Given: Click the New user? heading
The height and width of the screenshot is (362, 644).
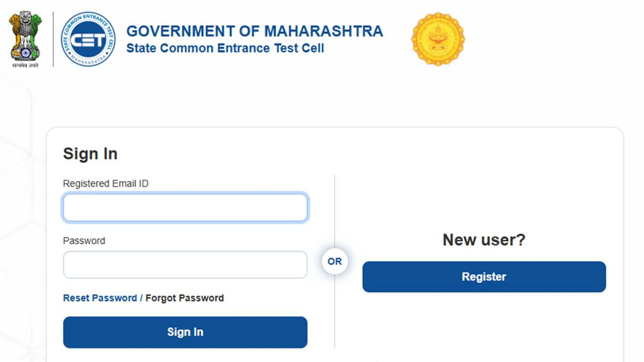Looking at the screenshot, I should [484, 240].
